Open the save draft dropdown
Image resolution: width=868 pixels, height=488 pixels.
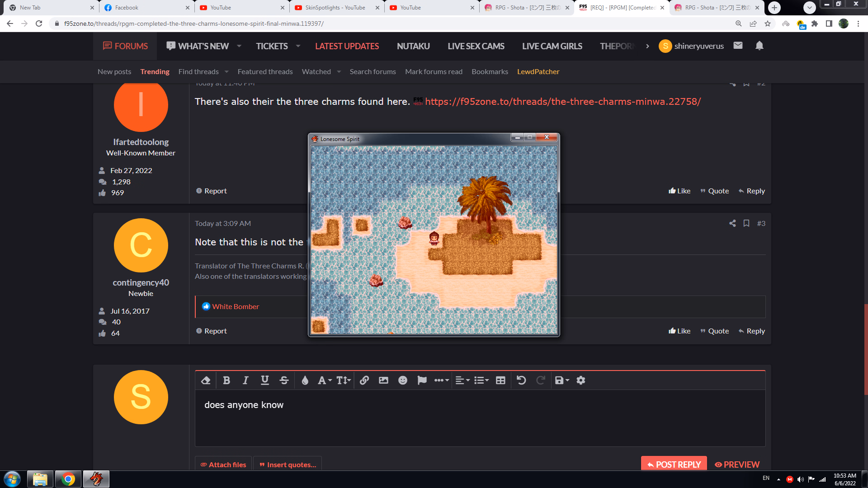562,380
